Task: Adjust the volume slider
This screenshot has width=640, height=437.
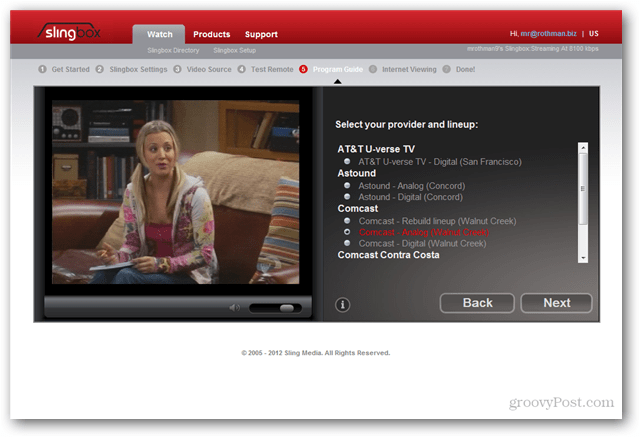Action: pyautogui.click(x=275, y=308)
